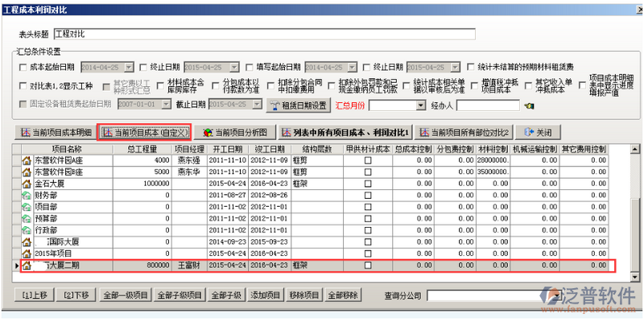
Task: Switch to 当前项目成本明细 view
Action: [55, 132]
